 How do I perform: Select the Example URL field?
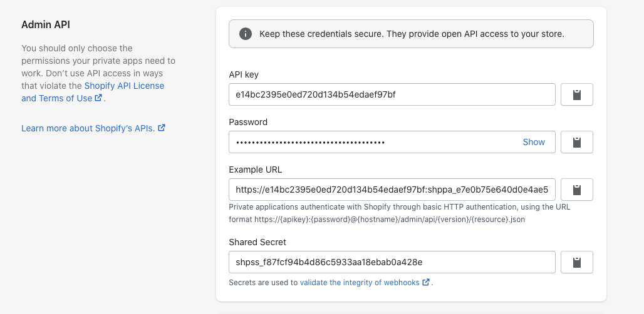coord(392,190)
